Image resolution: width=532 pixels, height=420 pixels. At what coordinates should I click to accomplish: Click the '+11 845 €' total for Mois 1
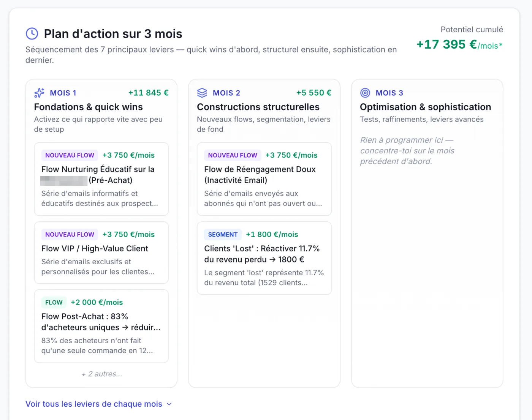(148, 93)
